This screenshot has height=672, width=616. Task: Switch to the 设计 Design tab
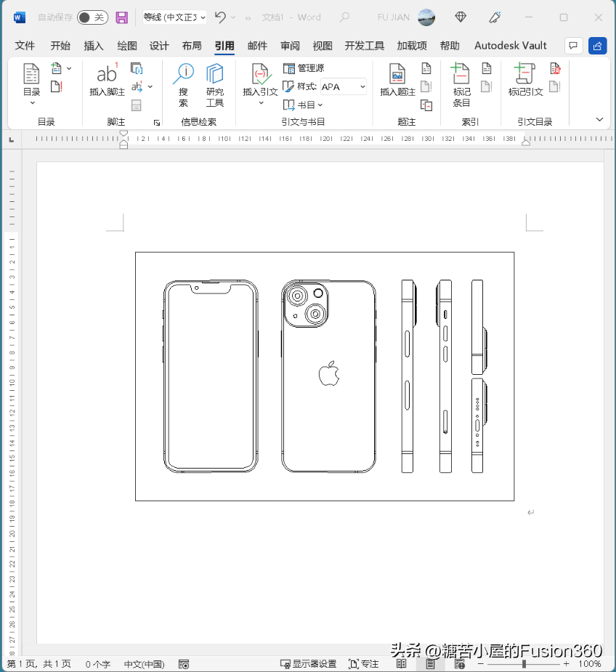[x=159, y=46]
